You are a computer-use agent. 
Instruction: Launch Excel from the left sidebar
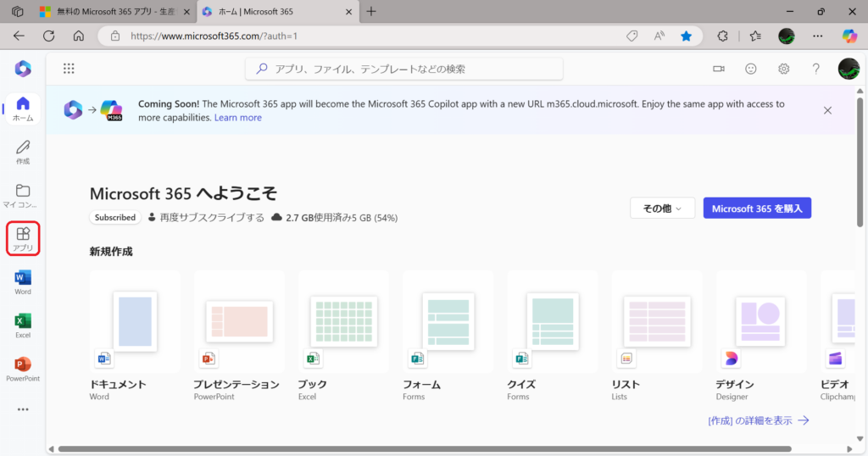pyautogui.click(x=23, y=326)
